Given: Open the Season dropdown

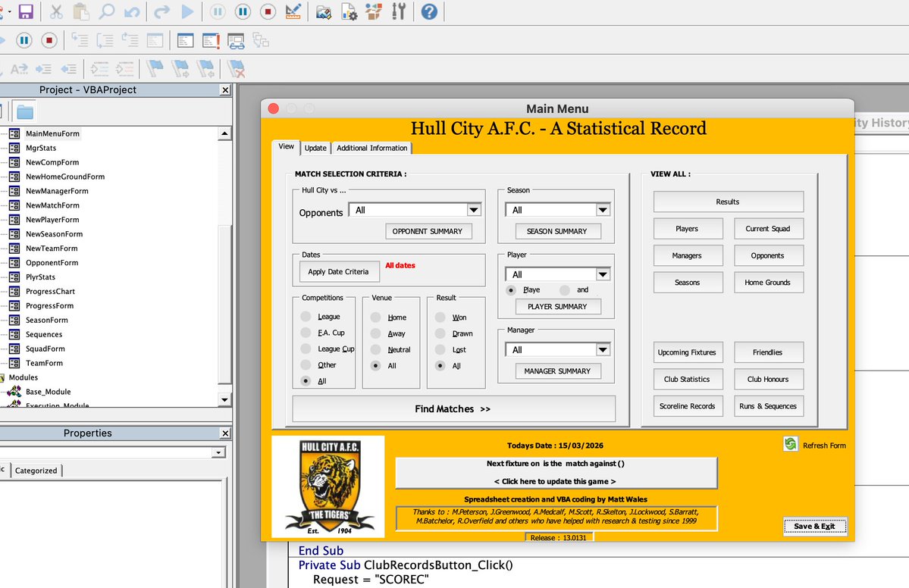Looking at the screenshot, I should [x=603, y=210].
